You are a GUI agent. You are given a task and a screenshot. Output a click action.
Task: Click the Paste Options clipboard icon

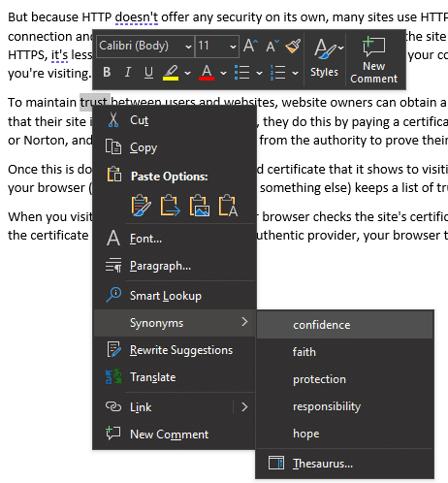pyautogui.click(x=113, y=175)
